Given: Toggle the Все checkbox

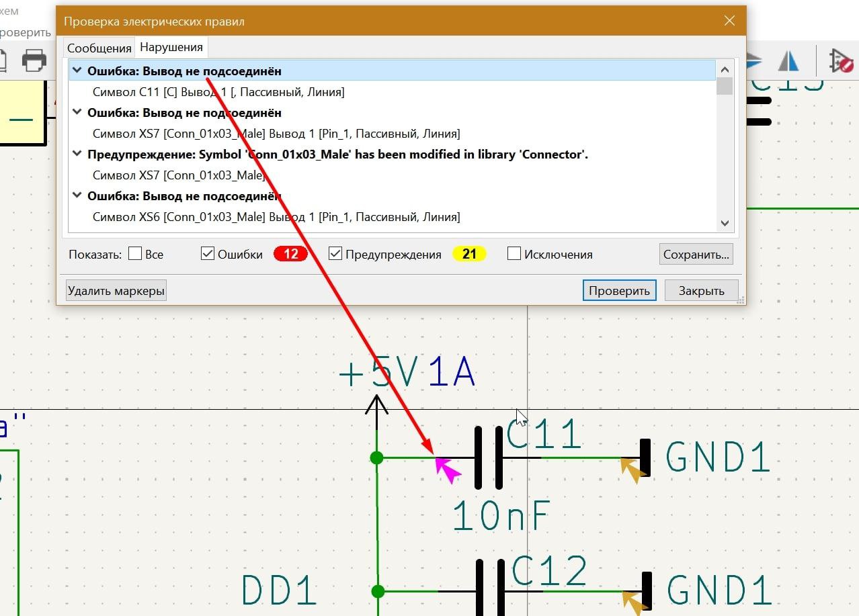Looking at the screenshot, I should point(135,254).
